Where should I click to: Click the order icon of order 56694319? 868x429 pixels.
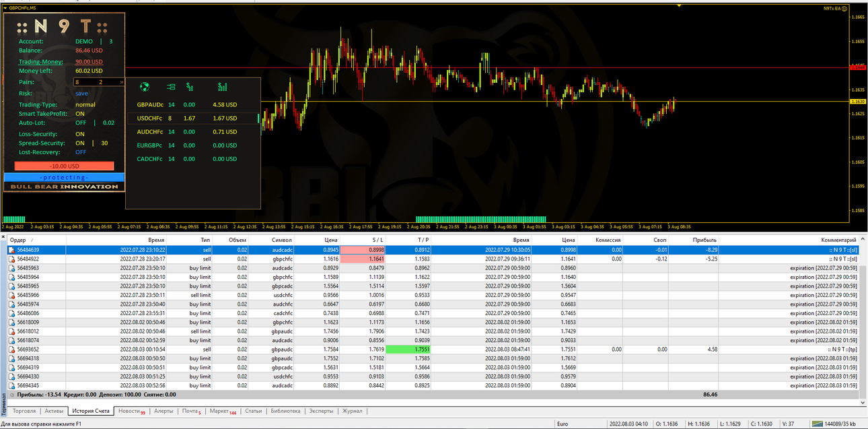click(x=11, y=368)
